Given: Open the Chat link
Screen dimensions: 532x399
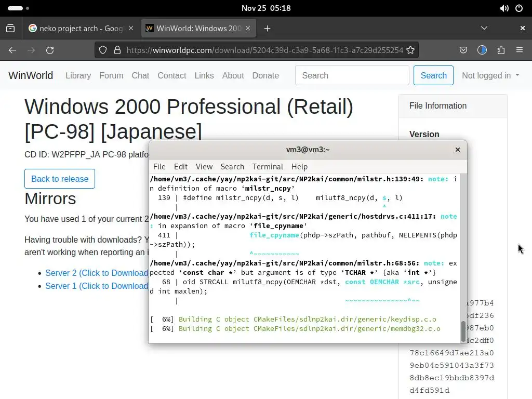Looking at the screenshot, I should (140, 75).
